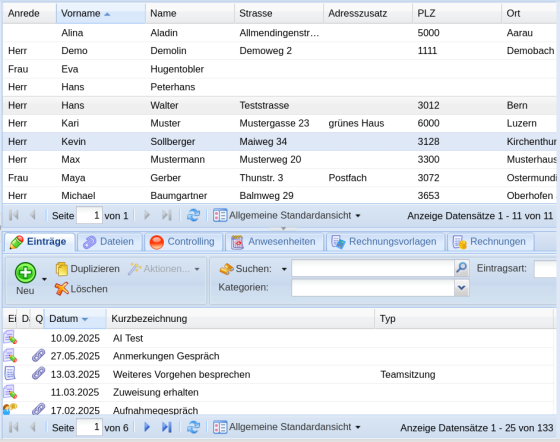This screenshot has height=442, width=560.
Task: Click paperclip attachment icon on Anmerkungen Gespräch row
Action: click(38, 356)
